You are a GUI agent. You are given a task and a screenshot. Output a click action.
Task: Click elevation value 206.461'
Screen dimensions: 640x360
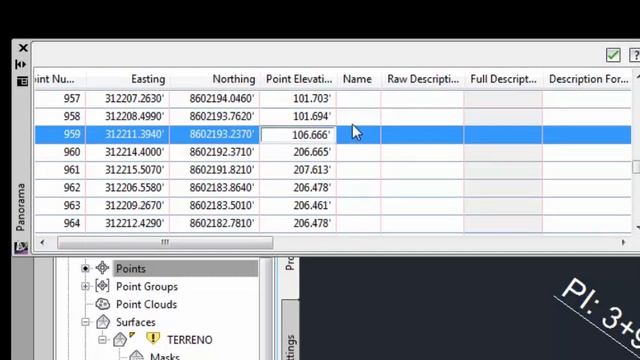(312, 205)
